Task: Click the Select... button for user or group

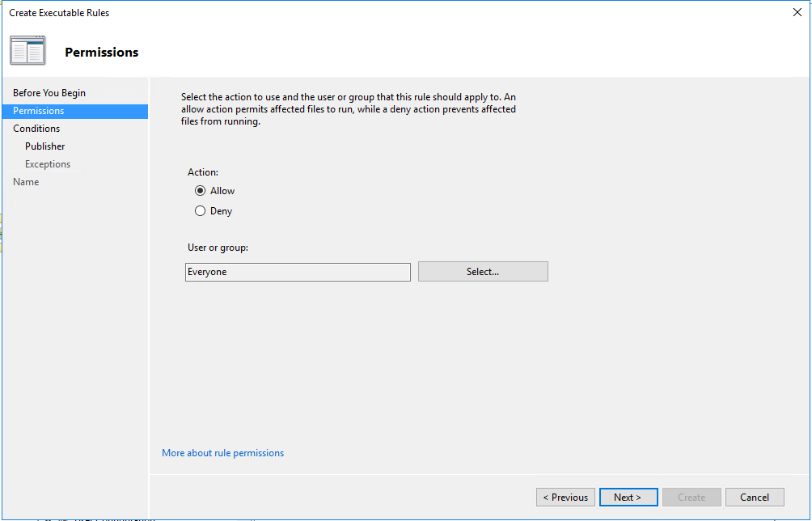Action: pyautogui.click(x=483, y=271)
